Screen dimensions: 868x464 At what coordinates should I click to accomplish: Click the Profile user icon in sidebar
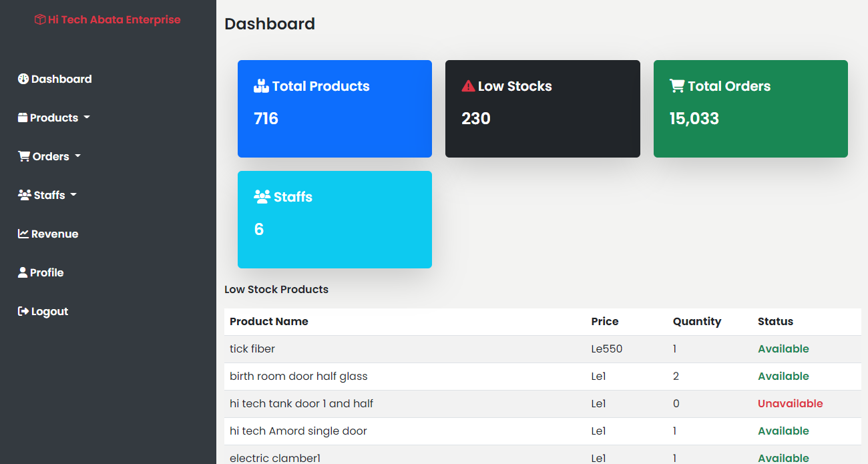point(23,272)
